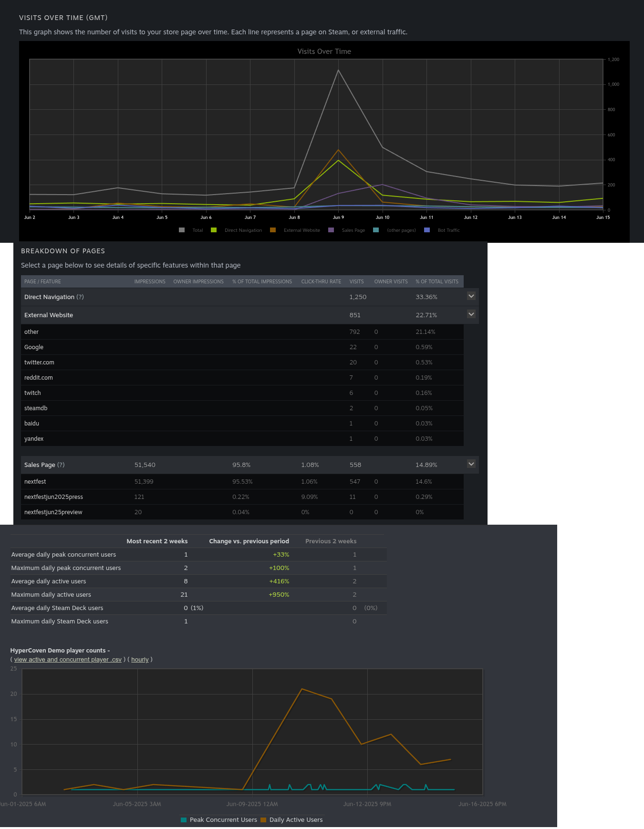Click the baidu source row
The width and height of the screenshot is (644, 829).
[x=242, y=423]
